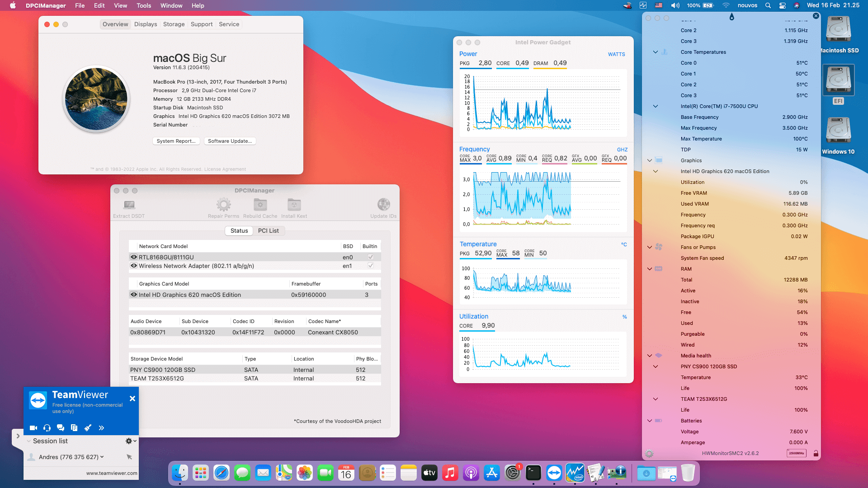Click the Install Kext icon
The width and height of the screenshot is (868, 488).
pos(294,205)
